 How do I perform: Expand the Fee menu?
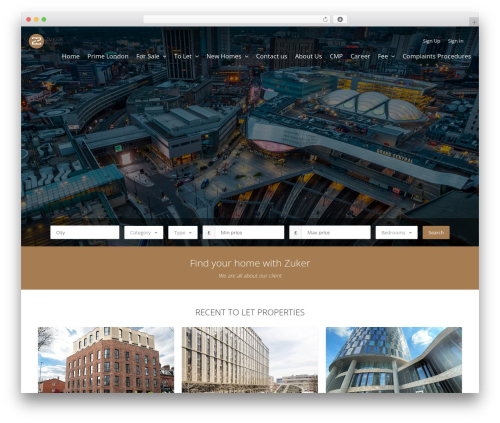coord(386,56)
